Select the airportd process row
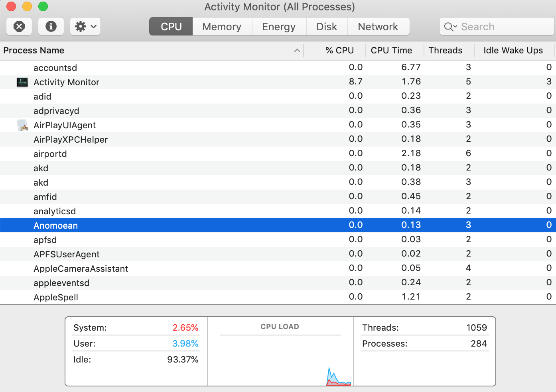556x392 pixels. click(x=278, y=154)
